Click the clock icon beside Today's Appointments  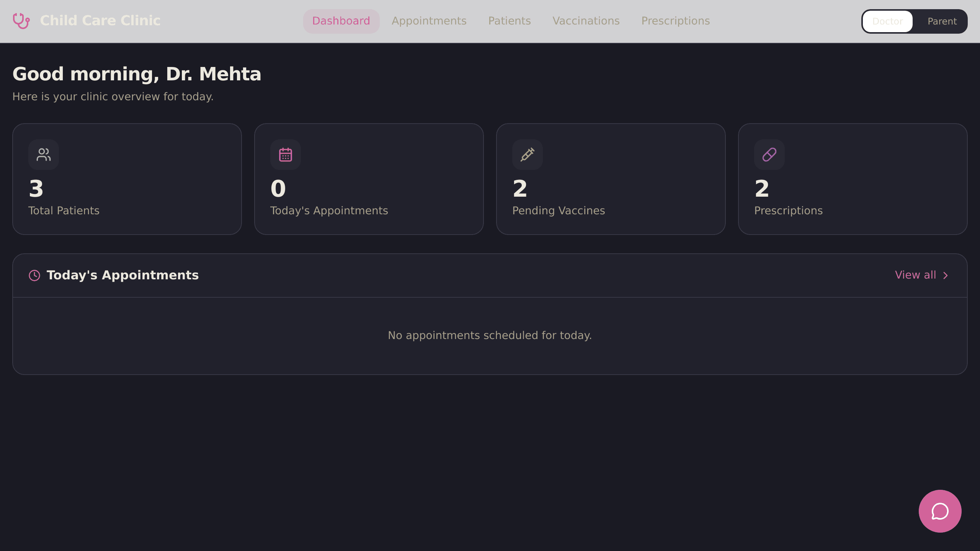click(34, 275)
